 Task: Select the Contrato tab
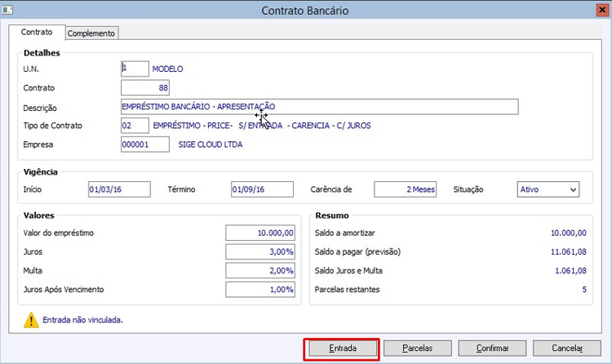[x=37, y=32]
